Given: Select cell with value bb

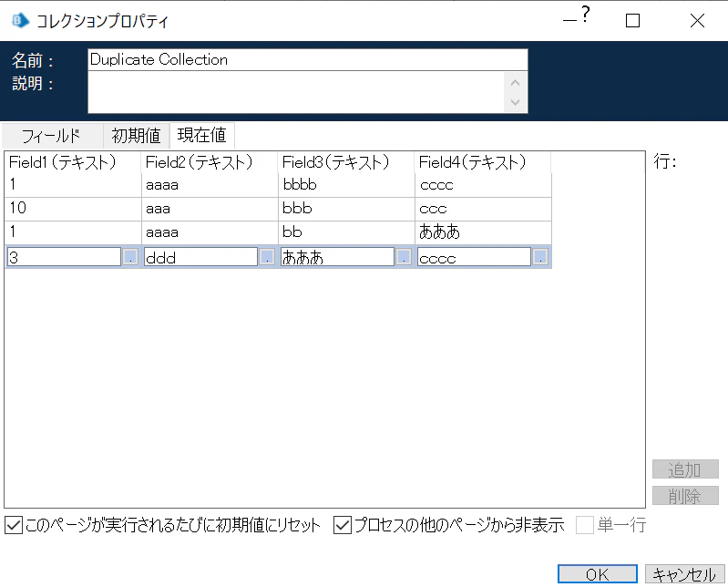Looking at the screenshot, I should [346, 232].
